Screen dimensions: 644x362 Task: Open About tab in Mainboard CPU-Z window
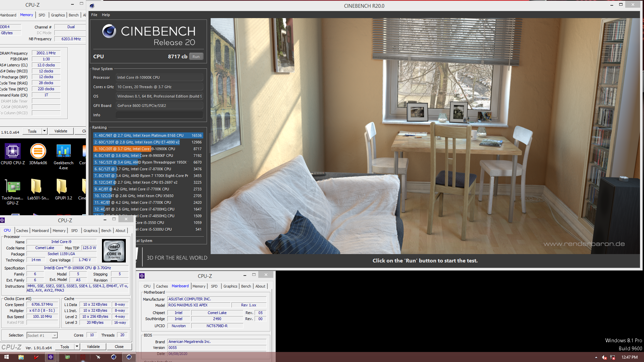260,286
